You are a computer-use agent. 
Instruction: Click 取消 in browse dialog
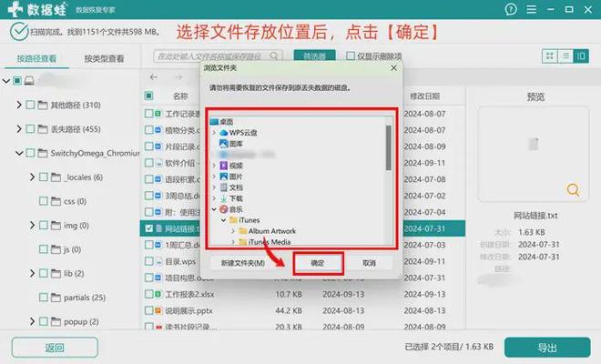pos(369,263)
